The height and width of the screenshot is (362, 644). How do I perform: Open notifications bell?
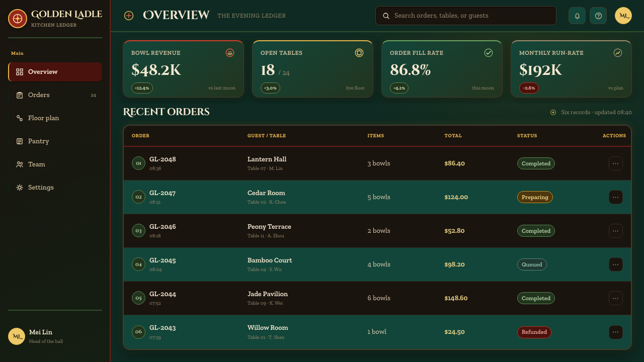point(577,16)
